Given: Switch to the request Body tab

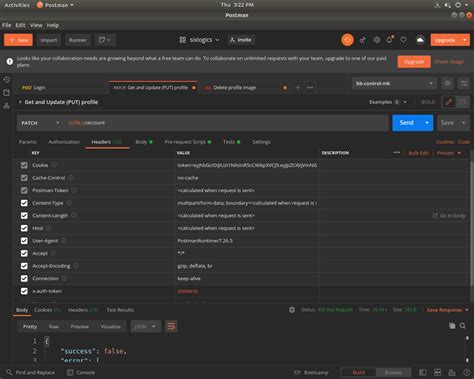Looking at the screenshot, I should pyautogui.click(x=144, y=142).
